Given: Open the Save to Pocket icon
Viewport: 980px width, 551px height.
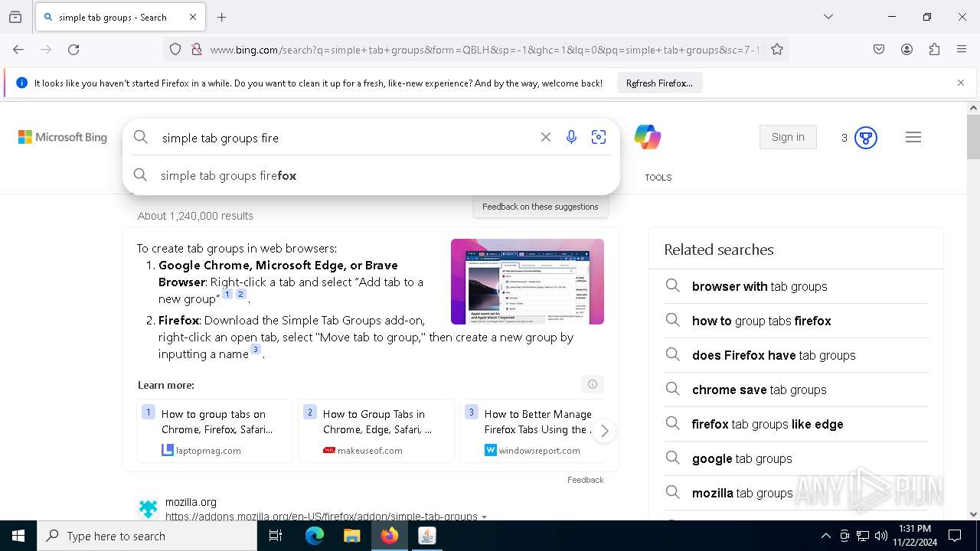Looking at the screenshot, I should (x=879, y=49).
